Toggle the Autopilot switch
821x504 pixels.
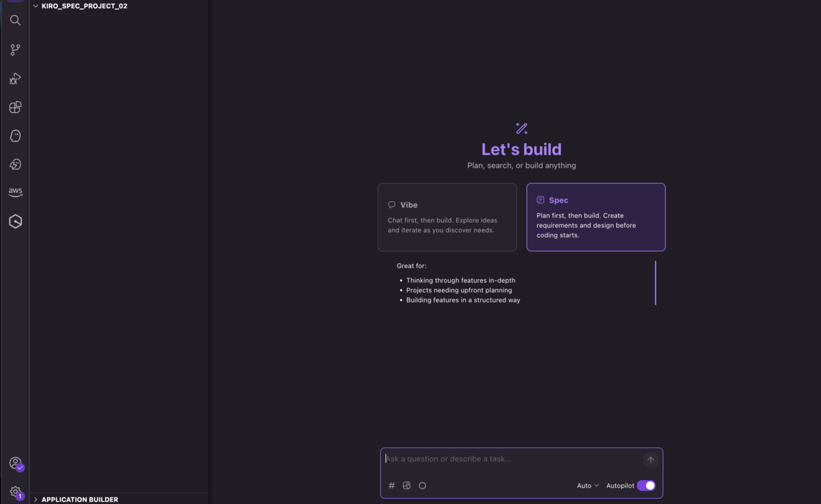(x=646, y=486)
